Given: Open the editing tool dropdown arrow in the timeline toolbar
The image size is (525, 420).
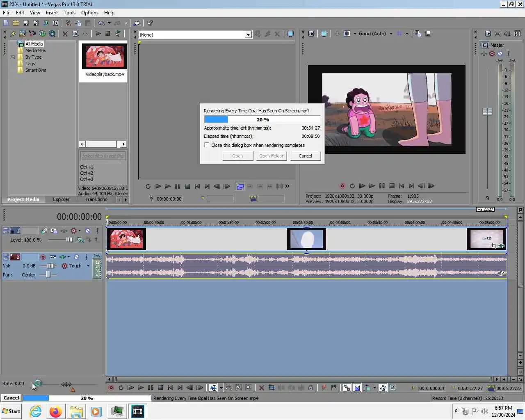Looking at the screenshot, I should tap(221, 388).
